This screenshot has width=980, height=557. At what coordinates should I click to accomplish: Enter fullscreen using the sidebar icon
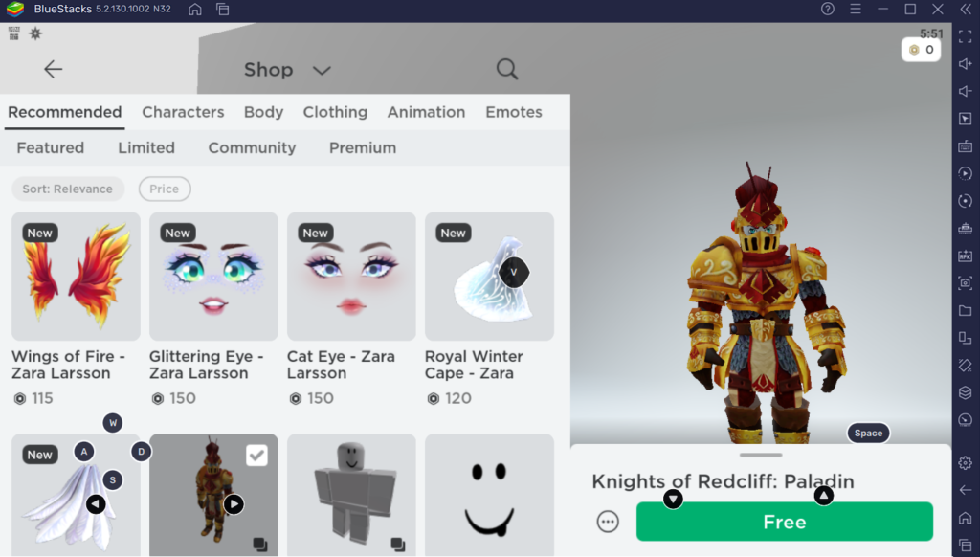[965, 38]
